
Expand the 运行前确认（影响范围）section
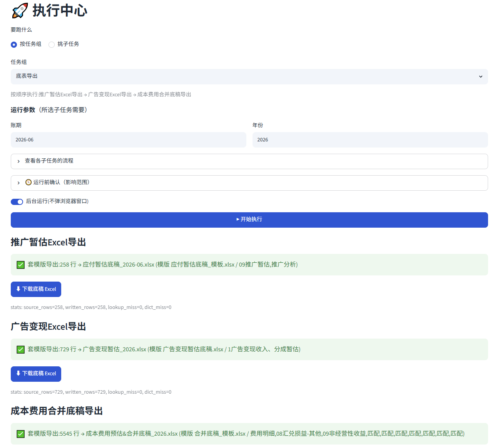(x=249, y=183)
